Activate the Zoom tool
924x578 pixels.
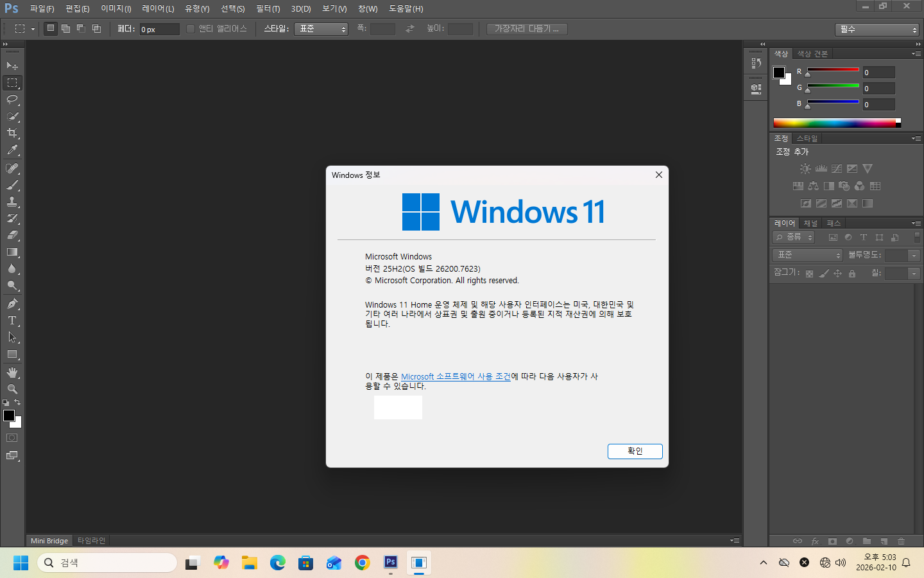12,389
